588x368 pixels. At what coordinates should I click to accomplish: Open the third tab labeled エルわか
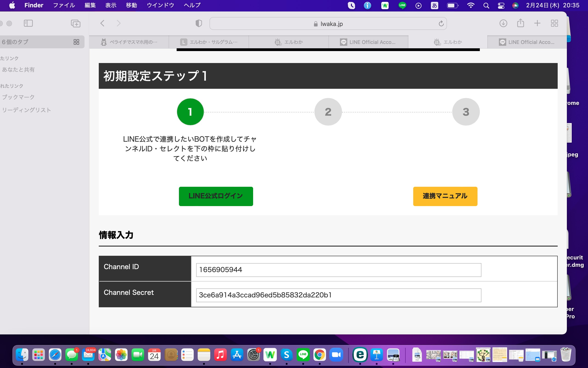point(289,42)
